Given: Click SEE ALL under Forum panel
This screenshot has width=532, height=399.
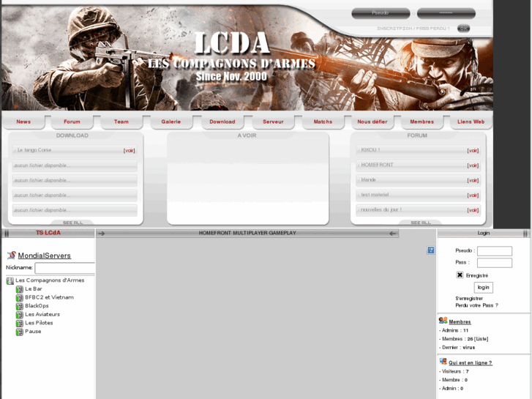Looking at the screenshot, I should tap(421, 223).
